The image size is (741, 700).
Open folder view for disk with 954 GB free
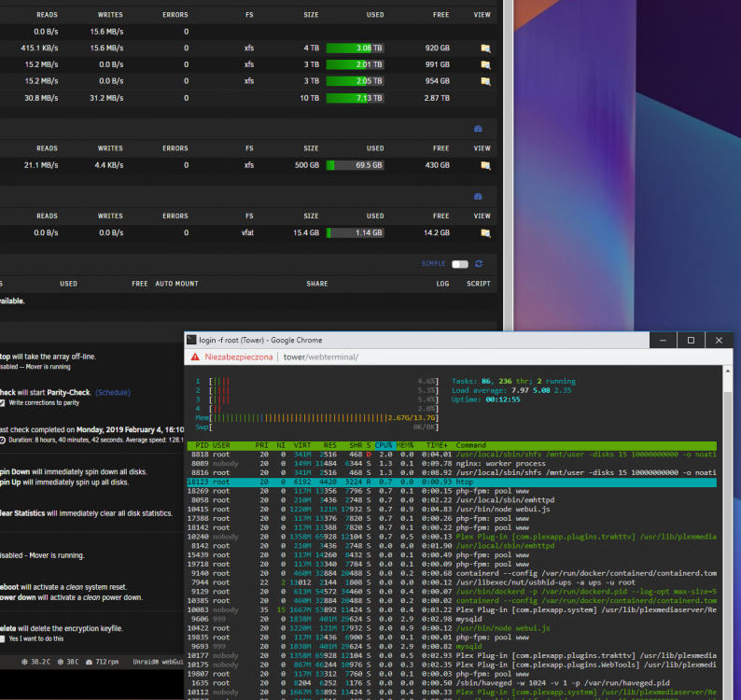click(x=485, y=81)
